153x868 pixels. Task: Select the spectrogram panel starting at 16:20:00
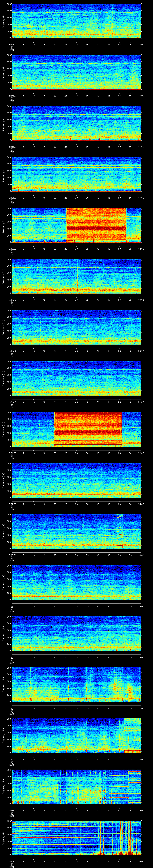tap(76, 378)
